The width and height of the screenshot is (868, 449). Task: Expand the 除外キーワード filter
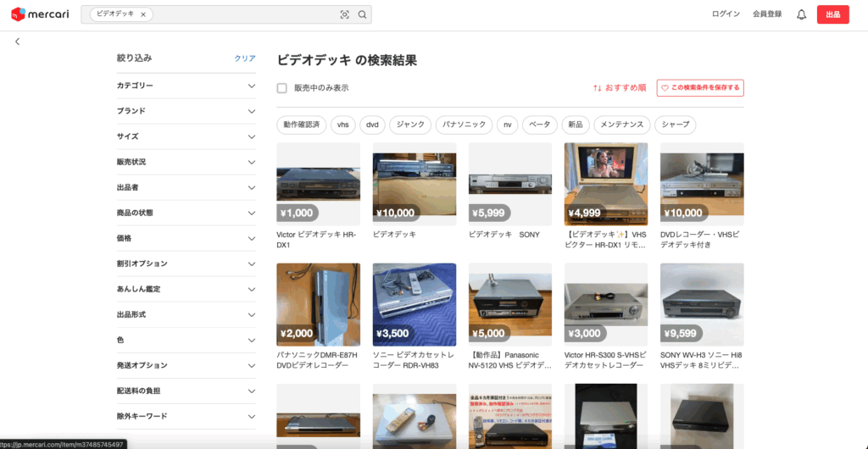pyautogui.click(x=186, y=416)
